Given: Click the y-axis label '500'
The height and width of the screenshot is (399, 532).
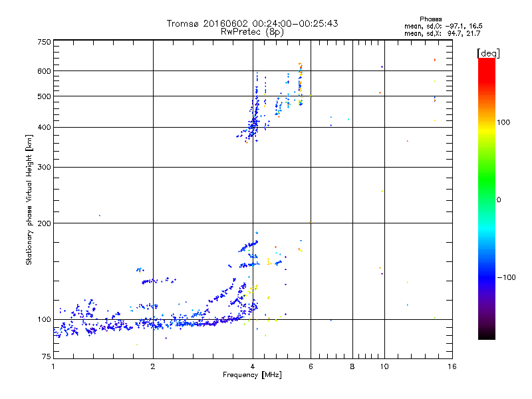Looking at the screenshot, I should pos(44,96).
